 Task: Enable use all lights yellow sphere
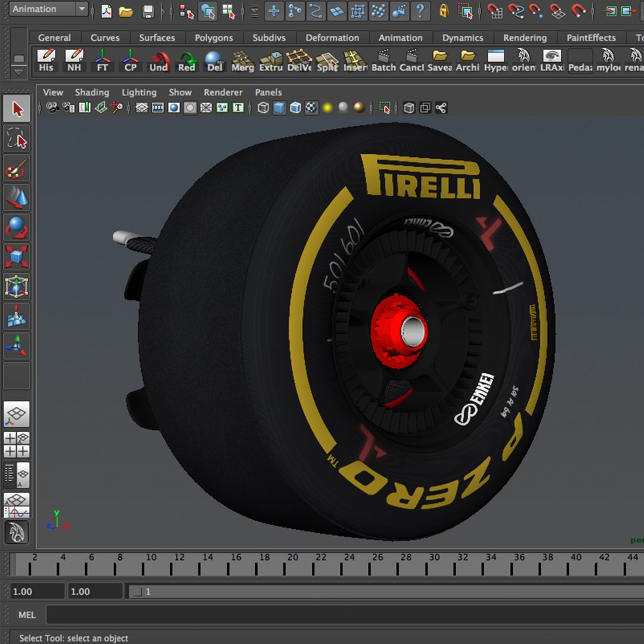pos(327,108)
